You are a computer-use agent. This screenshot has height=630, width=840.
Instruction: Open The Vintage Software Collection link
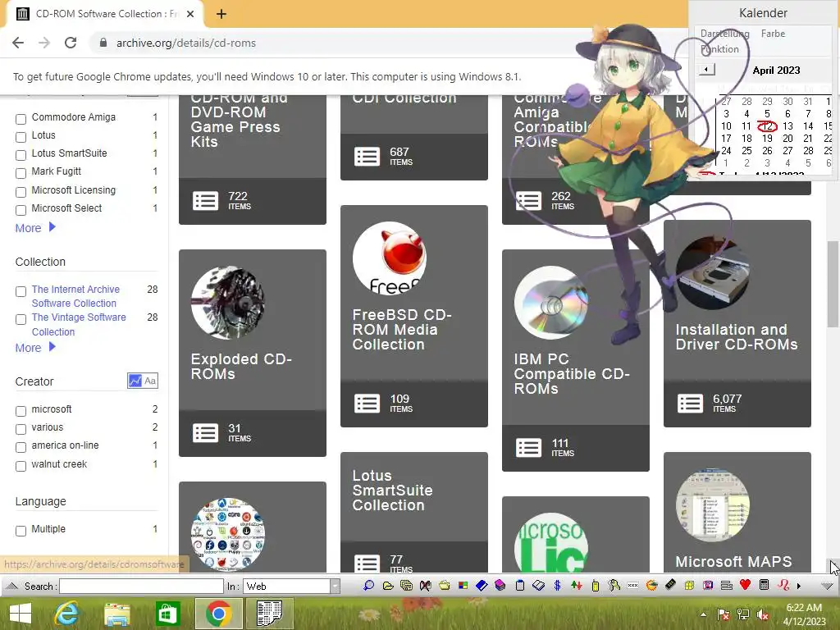coord(79,325)
